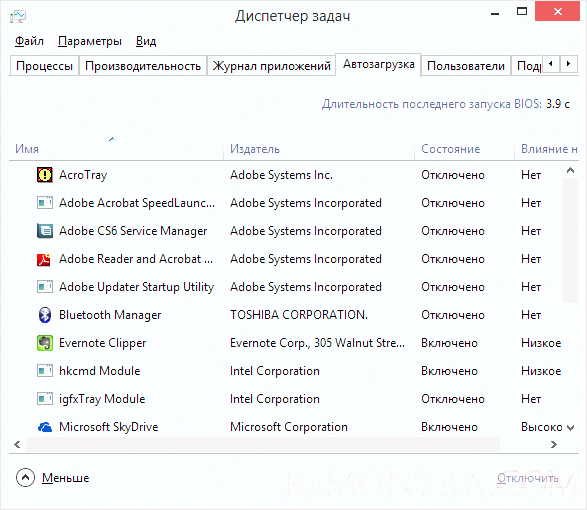Click Отключено status of Bluetooth Manager

click(x=453, y=315)
